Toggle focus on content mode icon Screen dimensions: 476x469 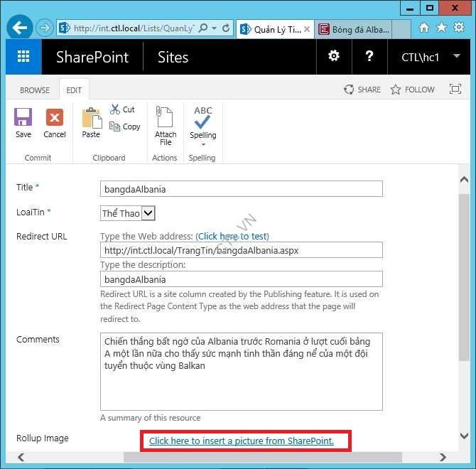click(x=455, y=90)
